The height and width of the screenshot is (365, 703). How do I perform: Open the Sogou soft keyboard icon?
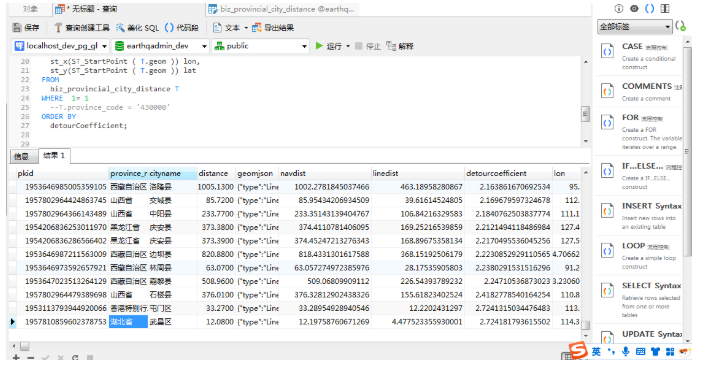(x=640, y=352)
